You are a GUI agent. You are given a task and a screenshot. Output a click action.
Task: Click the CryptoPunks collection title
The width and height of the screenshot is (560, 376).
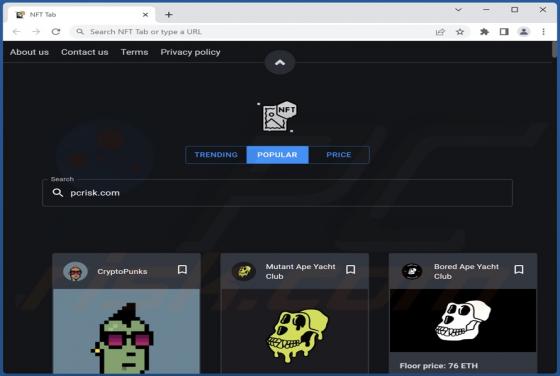point(122,271)
